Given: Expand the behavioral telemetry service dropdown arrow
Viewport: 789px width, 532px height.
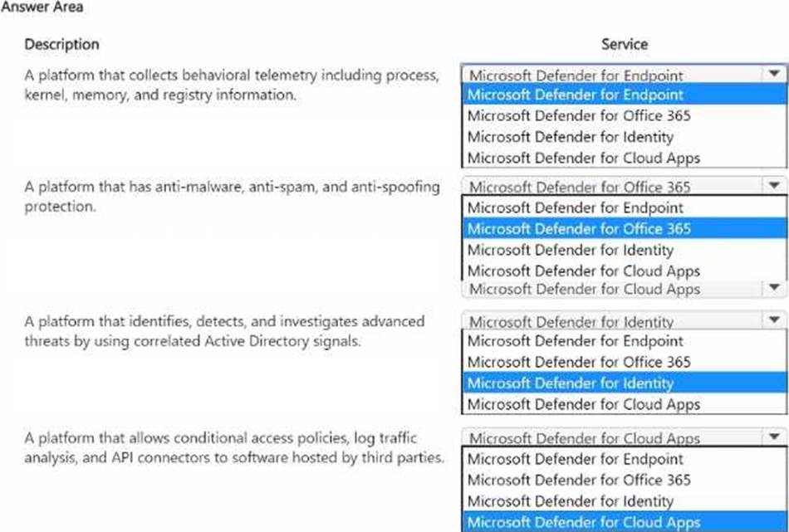Looking at the screenshot, I should coord(774,74).
